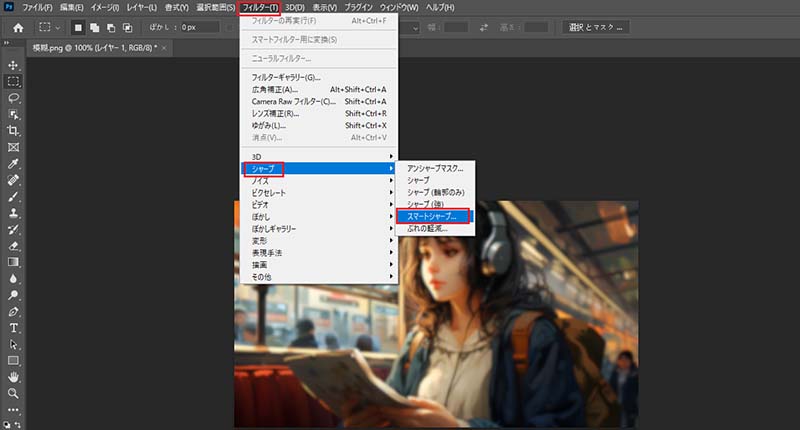The width and height of the screenshot is (800, 430).
Task: Choose アンシャープマスク... from the submenu
Action: coord(435,168)
